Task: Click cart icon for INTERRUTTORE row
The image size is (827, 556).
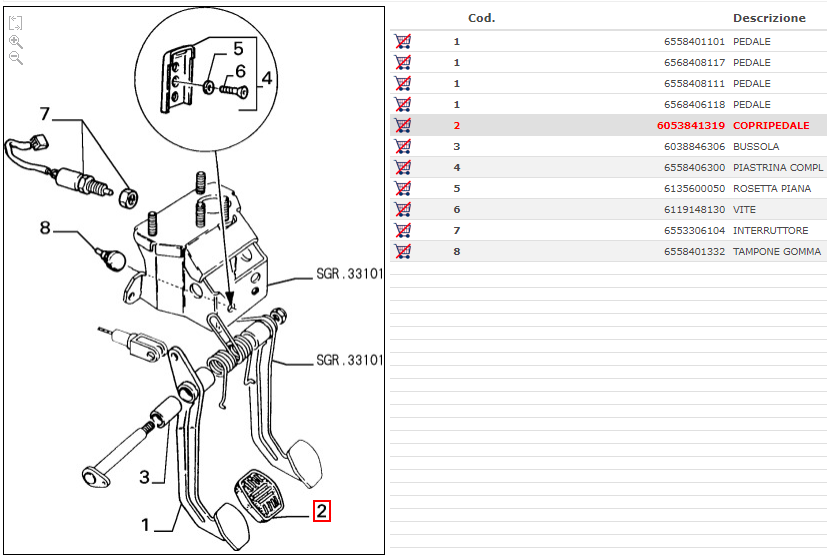Action: [403, 231]
